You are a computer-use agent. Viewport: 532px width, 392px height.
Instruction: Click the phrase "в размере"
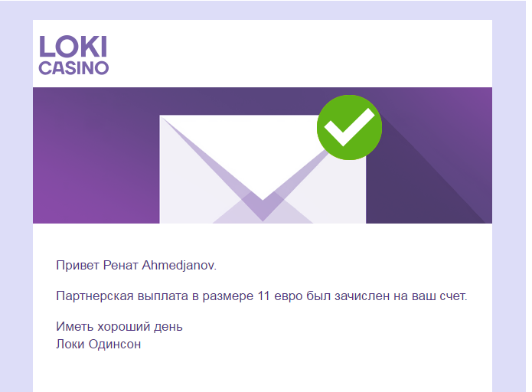point(220,296)
